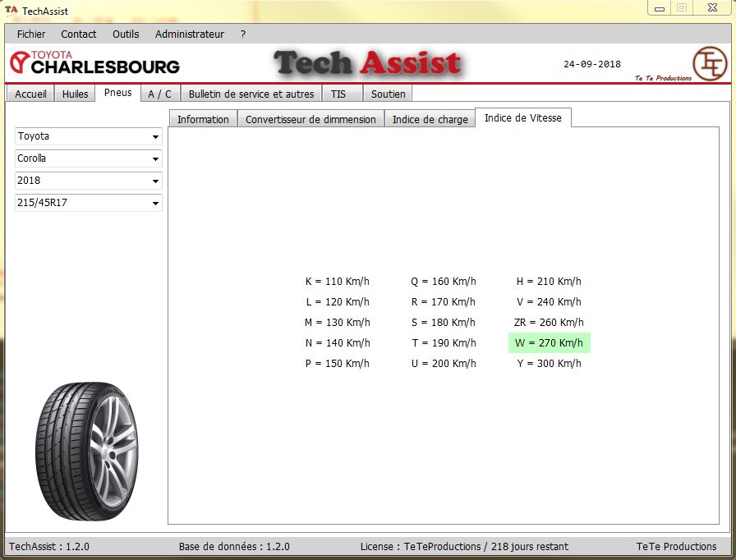The image size is (736, 560).
Task: Open the Bulletin de service et autres tab
Action: coord(251,94)
